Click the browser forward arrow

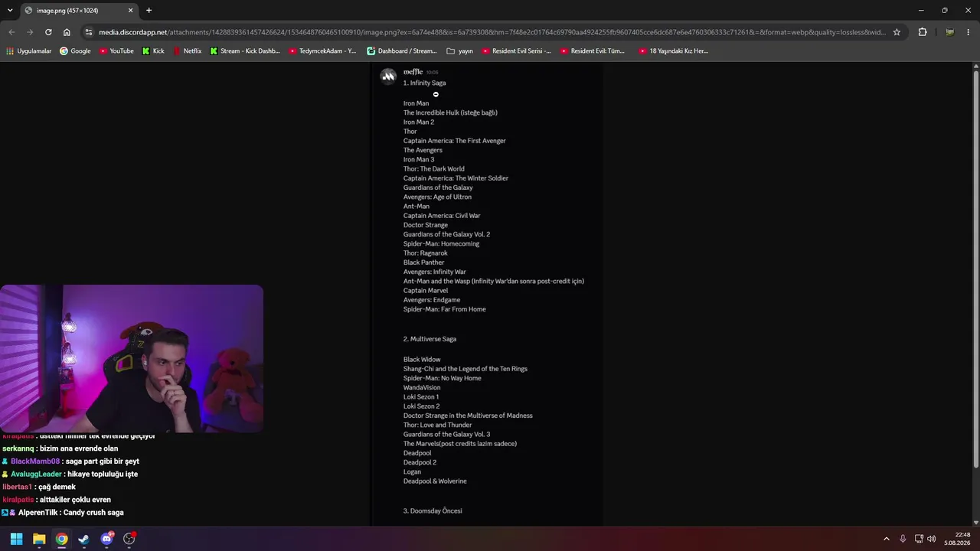click(x=30, y=32)
